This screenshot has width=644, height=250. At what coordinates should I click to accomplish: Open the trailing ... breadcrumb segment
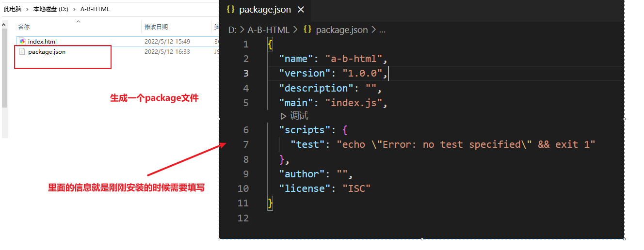[382, 30]
